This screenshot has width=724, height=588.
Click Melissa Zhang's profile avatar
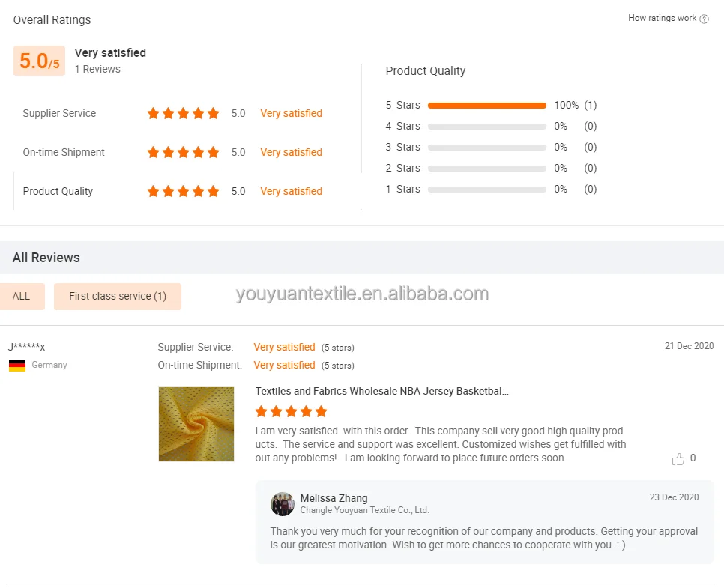coord(283,504)
